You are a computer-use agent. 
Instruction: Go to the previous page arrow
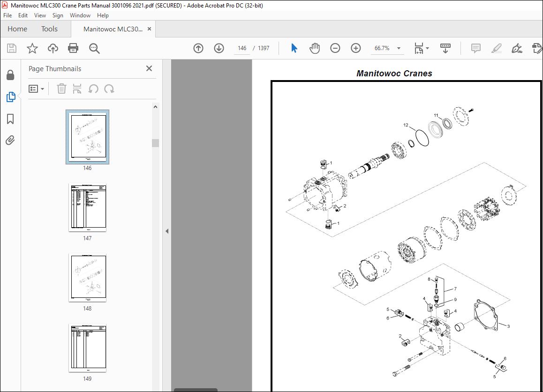coord(198,48)
